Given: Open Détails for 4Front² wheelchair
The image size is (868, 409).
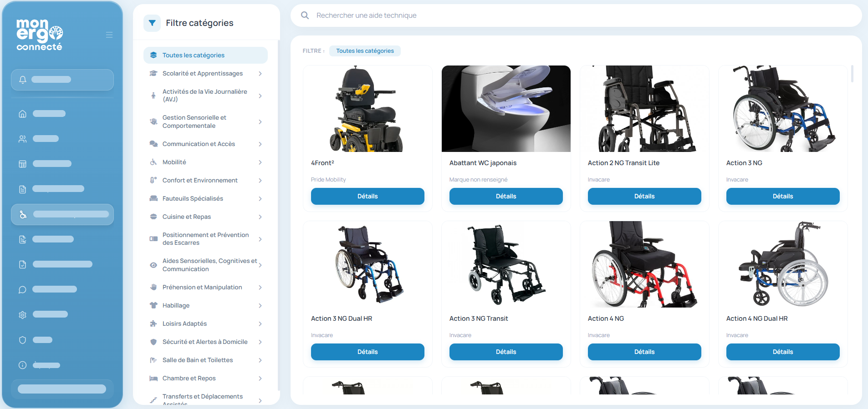Looking at the screenshot, I should point(368,197).
